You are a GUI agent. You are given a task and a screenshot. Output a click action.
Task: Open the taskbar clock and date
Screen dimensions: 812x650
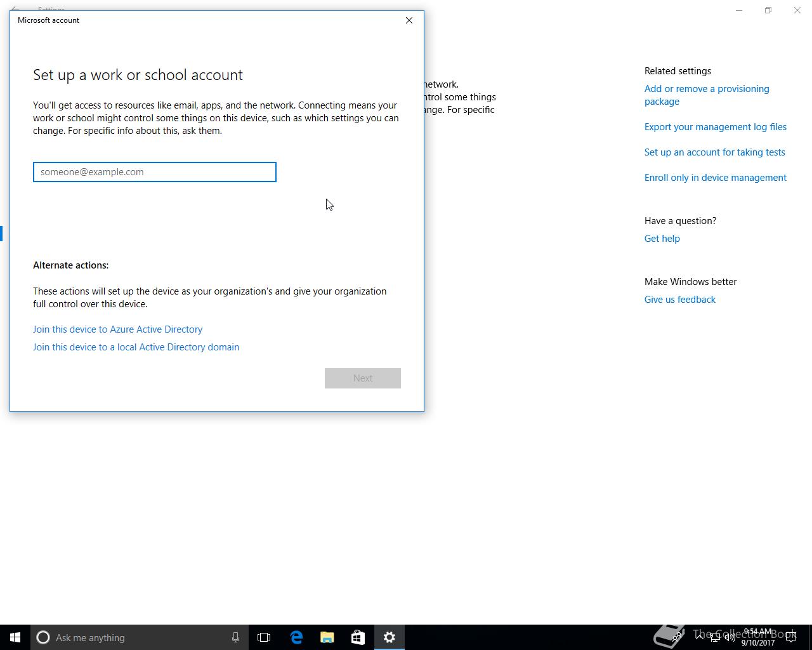758,637
